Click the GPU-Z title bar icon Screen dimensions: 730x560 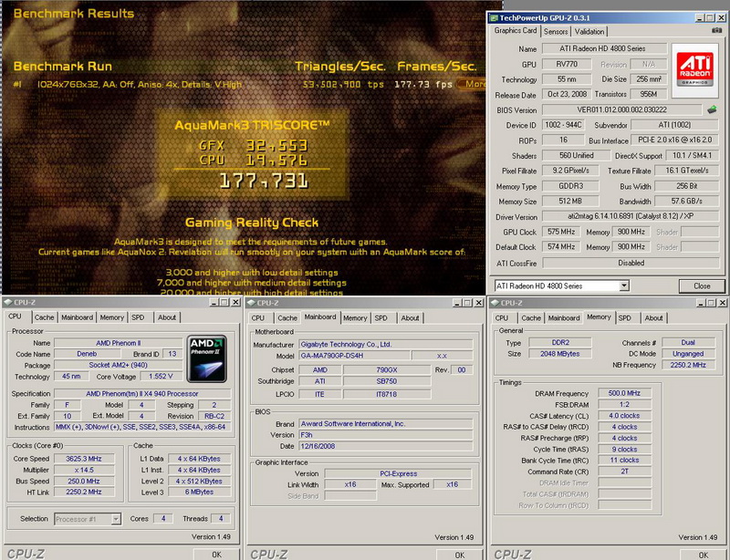tap(494, 18)
